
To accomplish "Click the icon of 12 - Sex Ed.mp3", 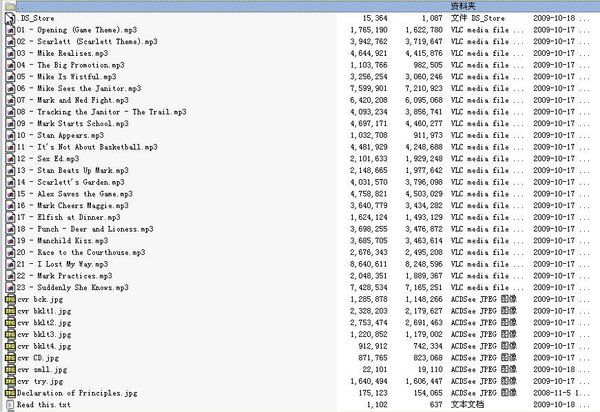I will (x=10, y=159).
